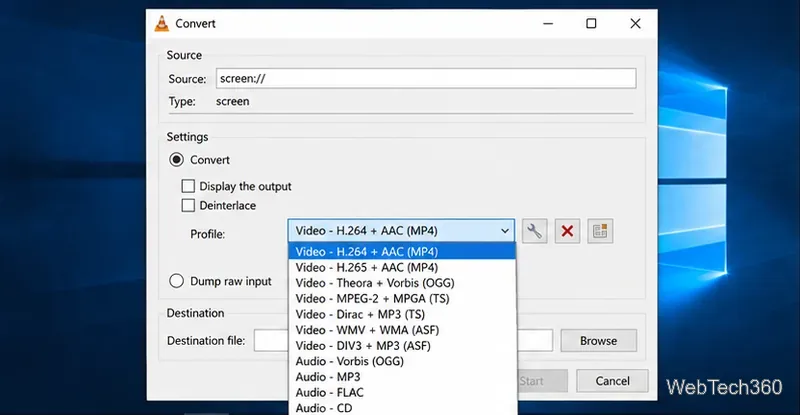
Task: Create a new profile icon button
Action: (600, 231)
